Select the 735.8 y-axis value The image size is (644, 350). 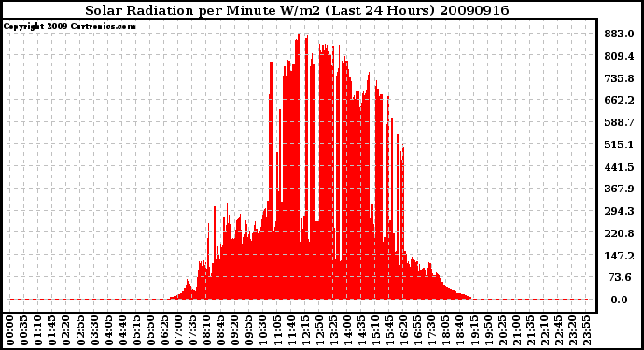pyautogui.click(x=620, y=78)
